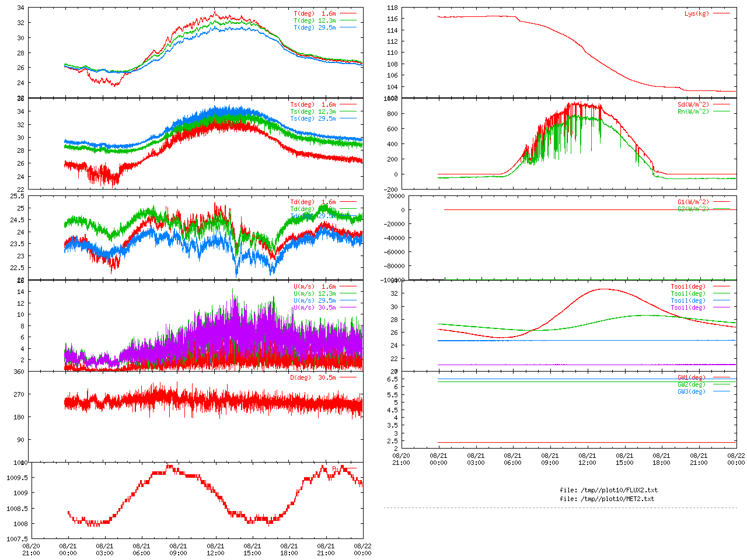747x560 pixels.
Task: Click the '116' lysimeter axis value
Action: (x=392, y=19)
